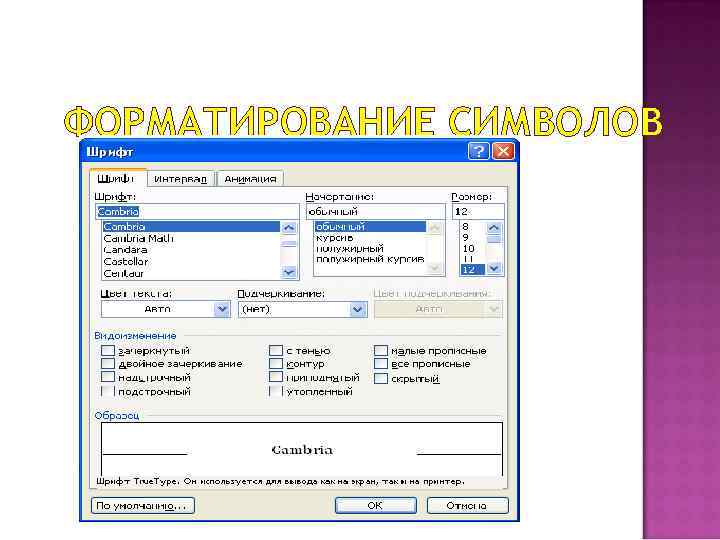Open the Интервал tab
The width and height of the screenshot is (720, 540).
[180, 179]
